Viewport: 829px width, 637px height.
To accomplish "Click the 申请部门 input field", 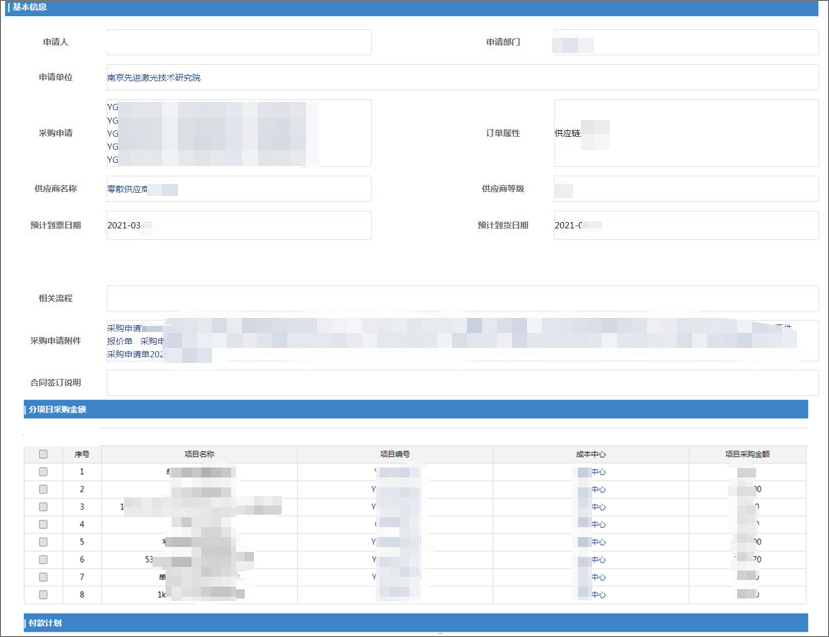I will click(686, 42).
